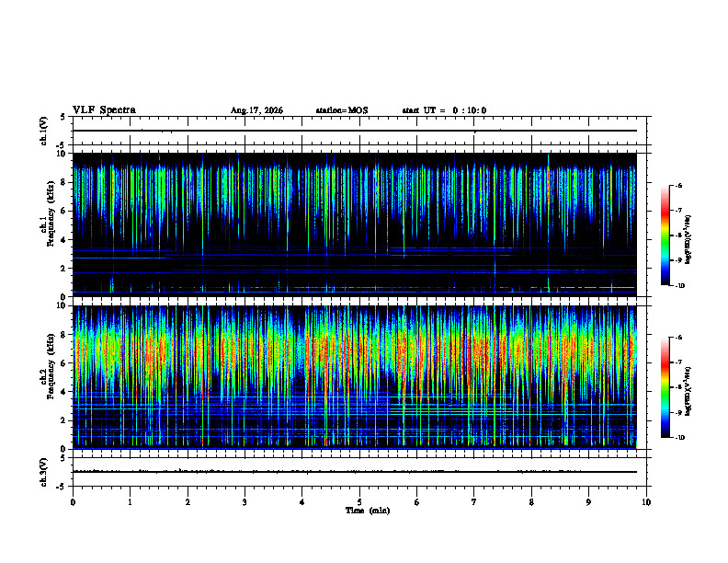Select time axis tick label "0" under the plots
Screen dimensions: 728x563
click(x=73, y=502)
